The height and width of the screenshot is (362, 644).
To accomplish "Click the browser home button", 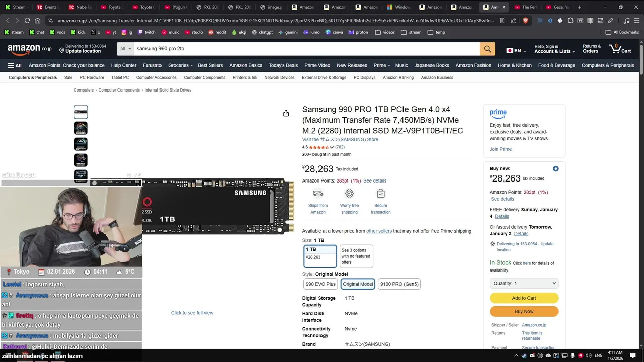I will [x=38, y=21].
